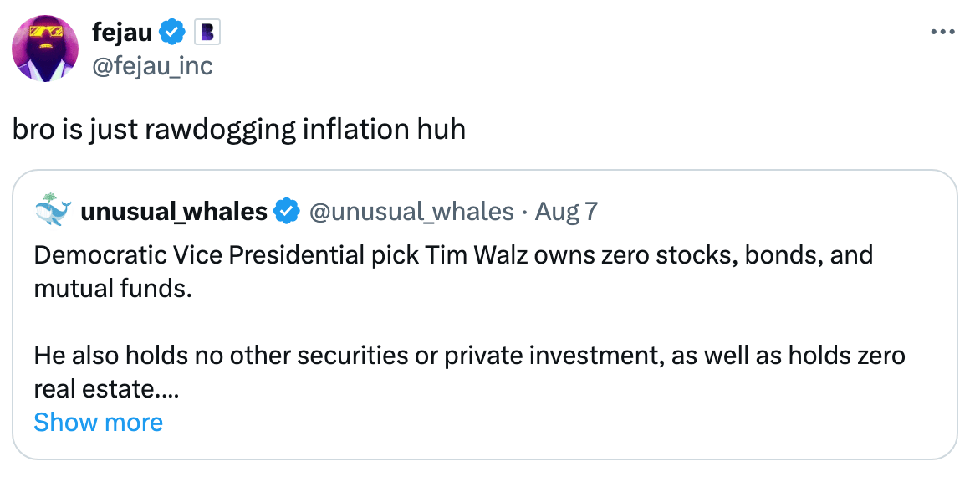Screen dimensions: 980x477
Task: Open the unusual_whales display name
Action: (173, 212)
